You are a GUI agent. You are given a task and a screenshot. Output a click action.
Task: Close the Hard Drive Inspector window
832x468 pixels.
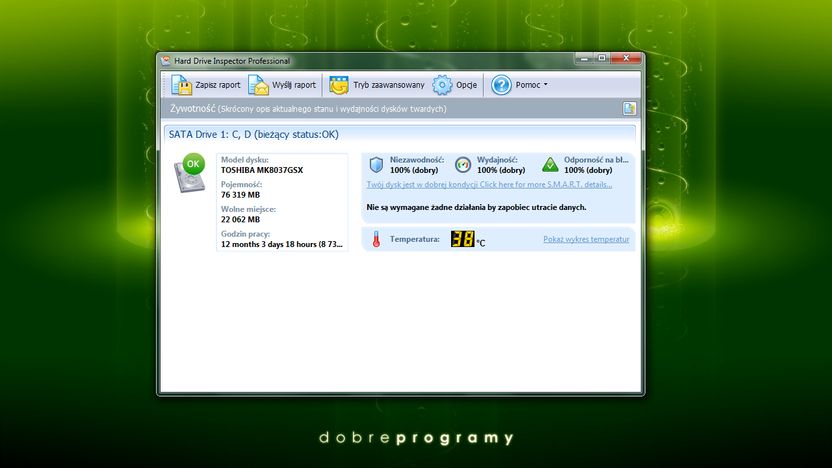pyautogui.click(x=626, y=58)
